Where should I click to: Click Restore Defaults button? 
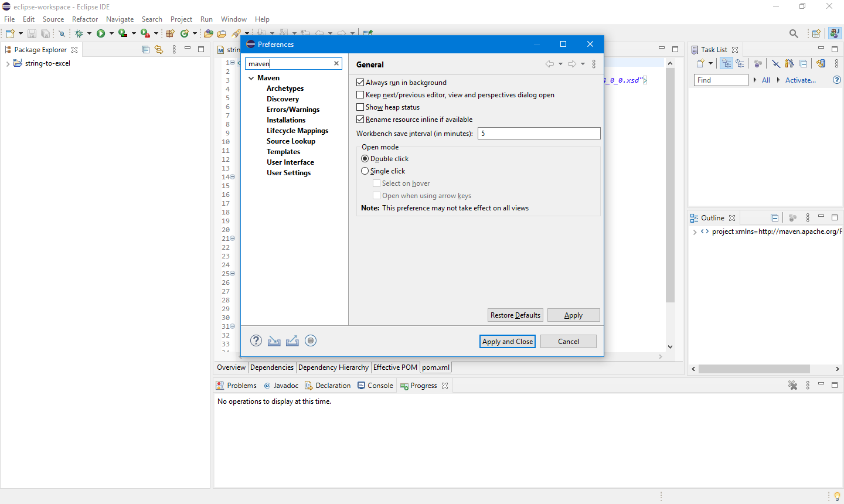point(516,315)
